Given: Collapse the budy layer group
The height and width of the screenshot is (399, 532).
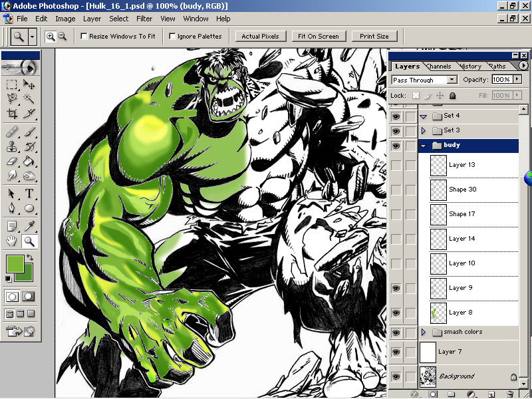Looking at the screenshot, I should click(423, 146).
